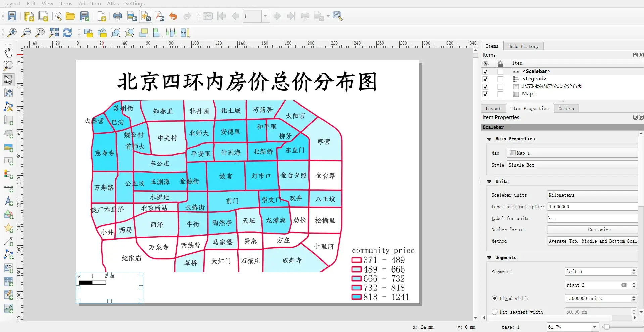The height and width of the screenshot is (332, 644).
Task: Switch to the Layout properties tab
Action: coord(493,109)
